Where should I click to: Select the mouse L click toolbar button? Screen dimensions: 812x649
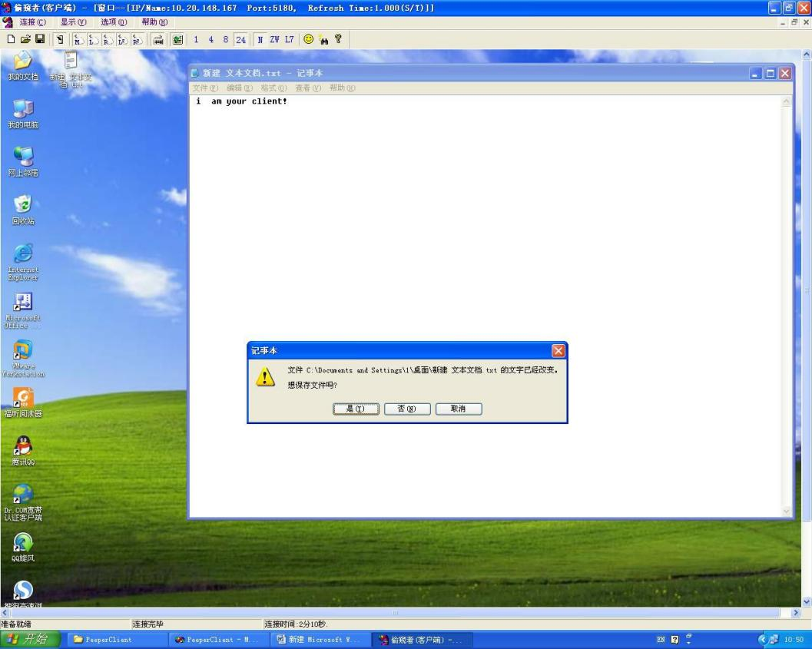pyautogui.click(x=93, y=39)
